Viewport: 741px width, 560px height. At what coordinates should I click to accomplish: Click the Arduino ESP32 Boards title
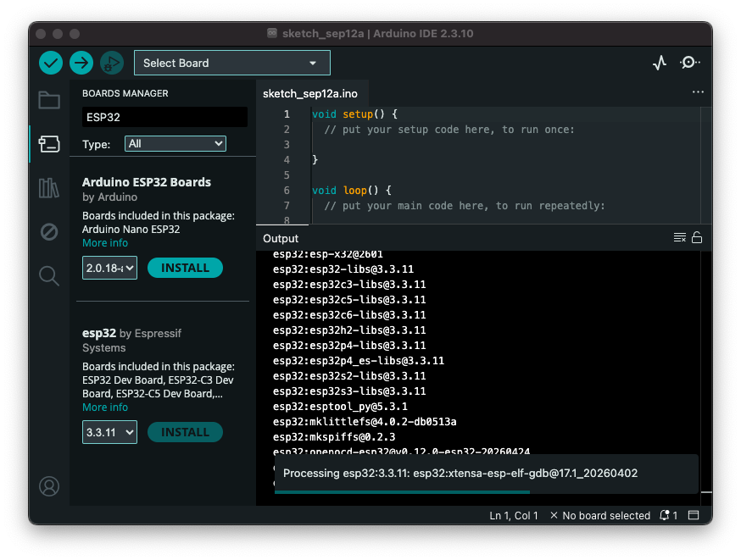point(147,182)
